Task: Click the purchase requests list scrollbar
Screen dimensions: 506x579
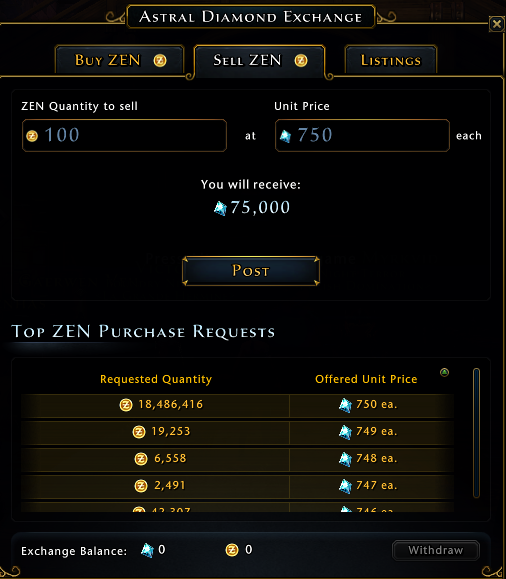Action: [476, 433]
